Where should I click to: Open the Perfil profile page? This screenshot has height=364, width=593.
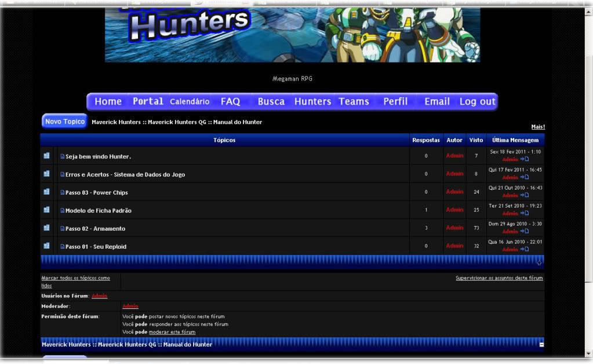[x=395, y=101]
